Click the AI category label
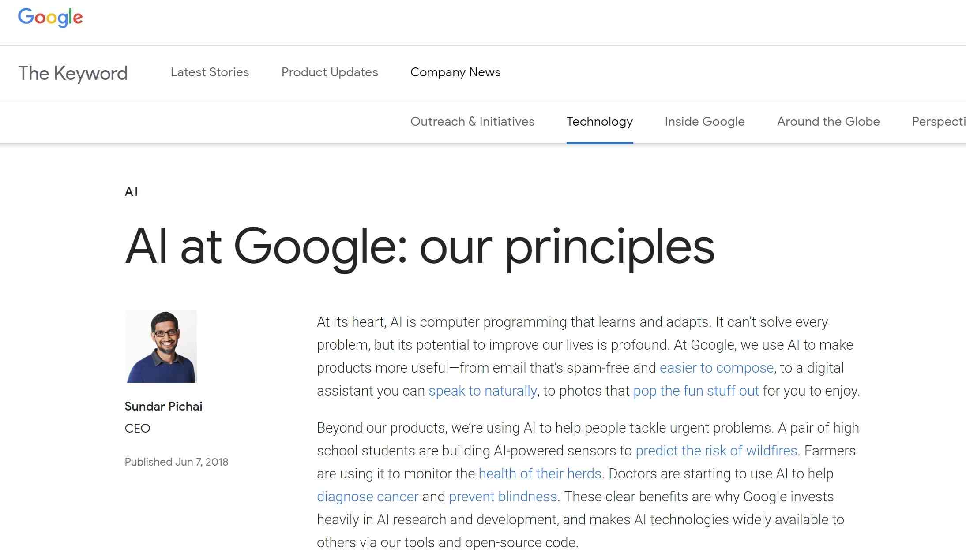966x560 pixels. click(132, 192)
